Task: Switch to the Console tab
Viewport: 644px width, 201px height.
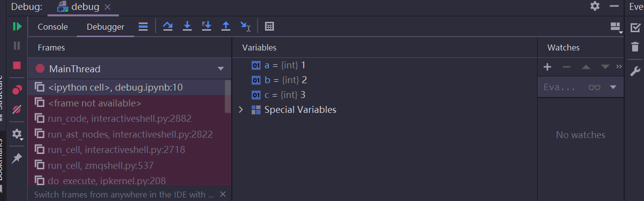Action: (x=53, y=27)
